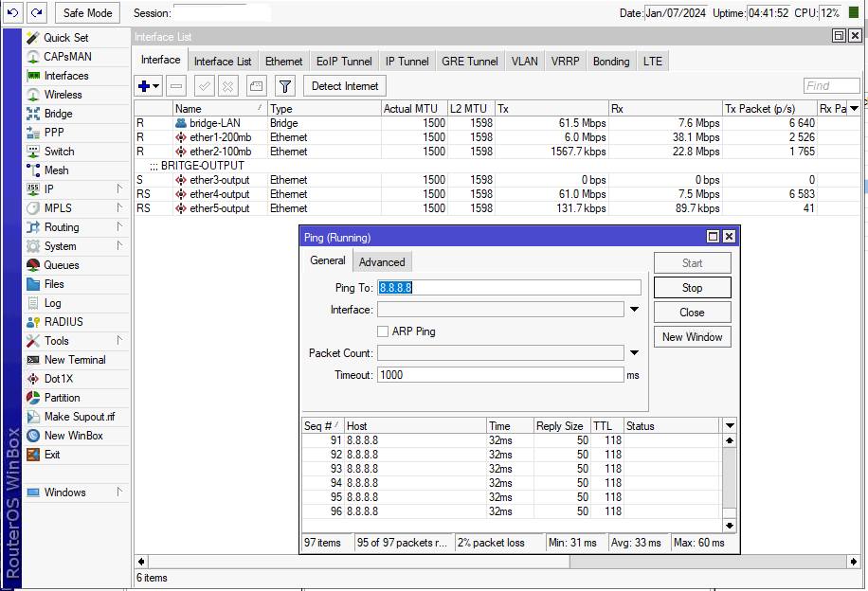Click ping results scrollbar up arrow

[730, 440]
